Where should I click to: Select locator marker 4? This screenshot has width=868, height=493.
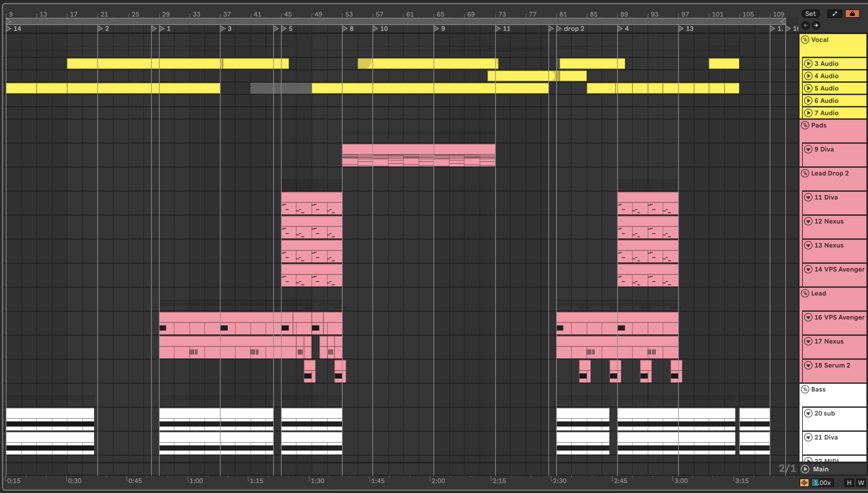tap(623, 29)
